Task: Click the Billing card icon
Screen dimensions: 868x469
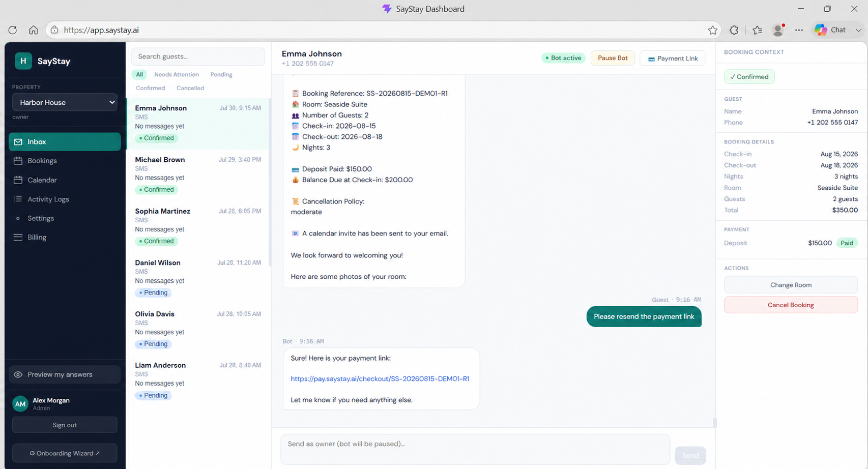Action: [x=18, y=237]
